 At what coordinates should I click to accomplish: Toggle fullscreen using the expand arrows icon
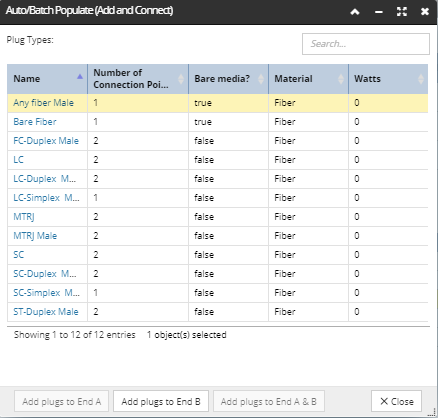point(402,12)
